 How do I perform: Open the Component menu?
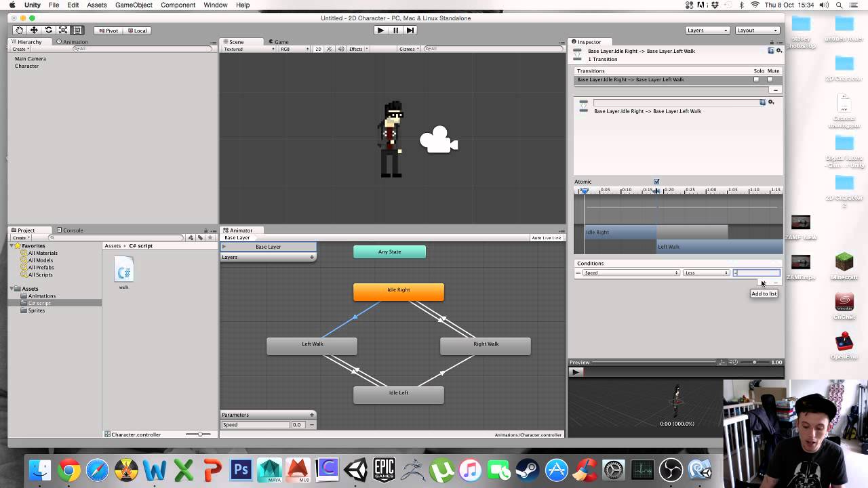(x=178, y=5)
